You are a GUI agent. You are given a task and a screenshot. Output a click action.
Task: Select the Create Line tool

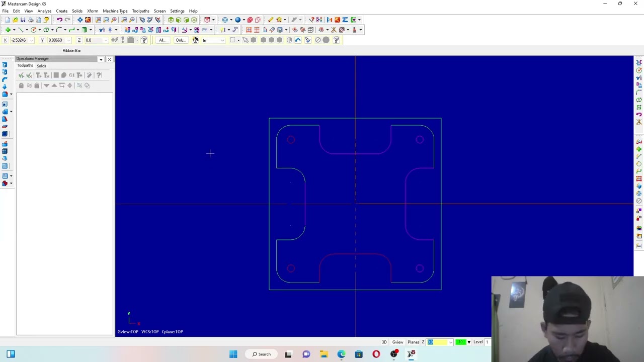pyautogui.click(x=21, y=30)
